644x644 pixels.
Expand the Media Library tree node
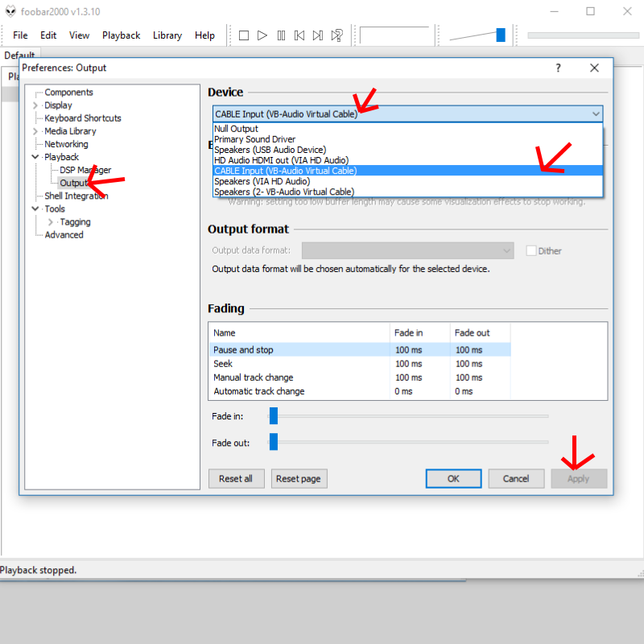[35, 131]
